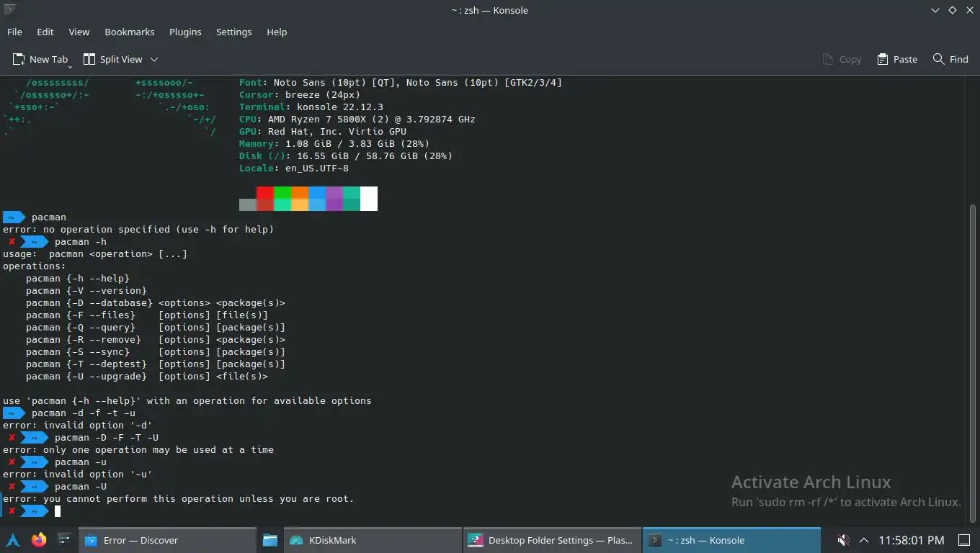This screenshot has height=553, width=980.
Task: Click the white color block
Action: pos(369,199)
